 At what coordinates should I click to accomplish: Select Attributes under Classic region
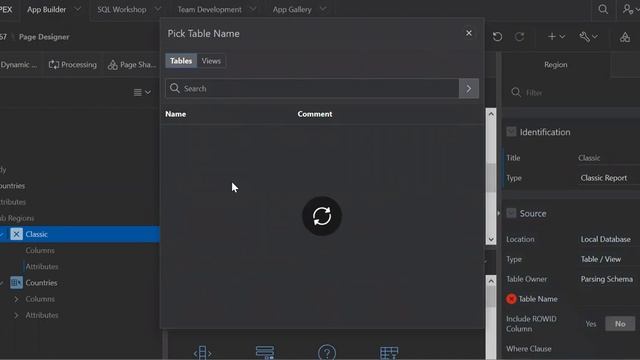pyautogui.click(x=42, y=267)
